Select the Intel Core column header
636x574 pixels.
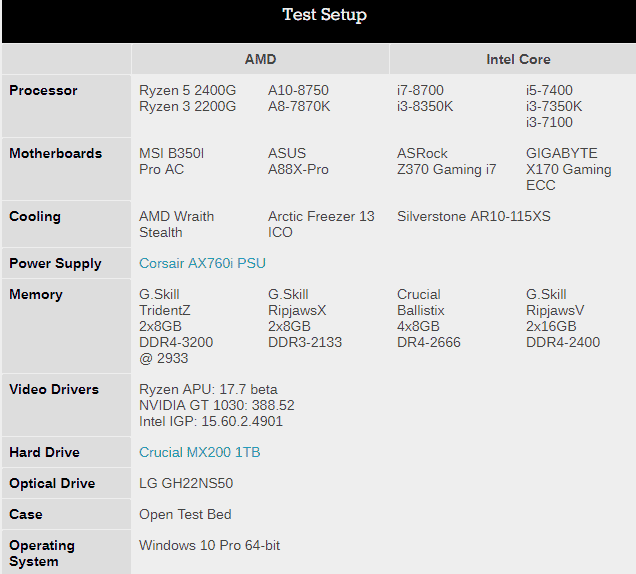pos(518,59)
